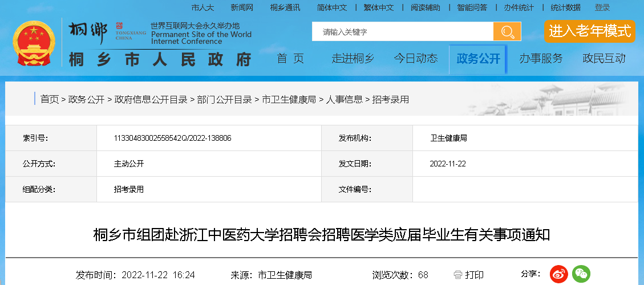
Task: Go to 走进桐乡 section
Action: (x=353, y=58)
